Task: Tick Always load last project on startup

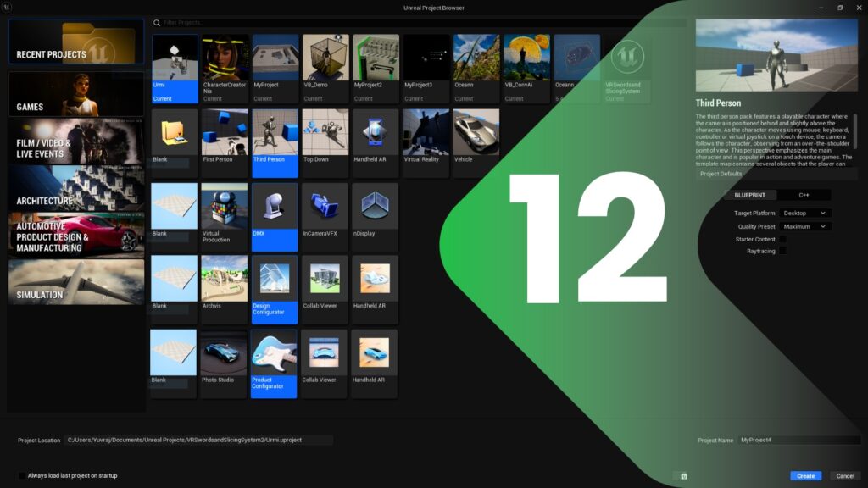Action: pyautogui.click(x=21, y=476)
